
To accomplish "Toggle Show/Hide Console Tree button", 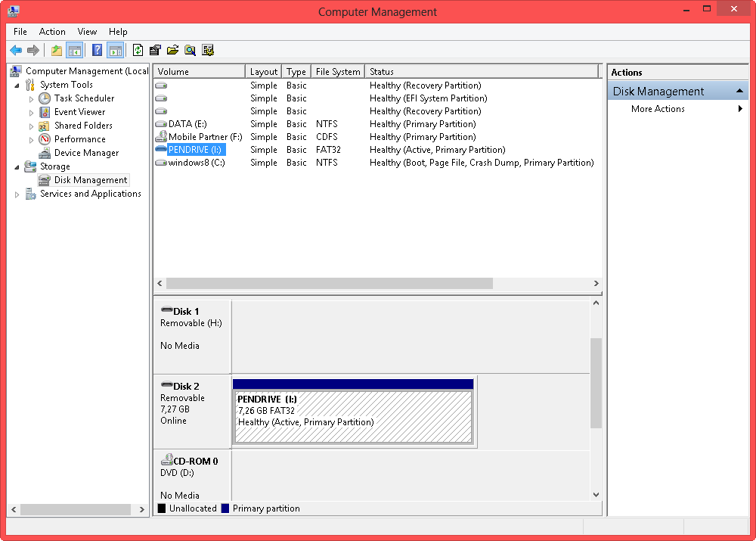I will pyautogui.click(x=75, y=50).
